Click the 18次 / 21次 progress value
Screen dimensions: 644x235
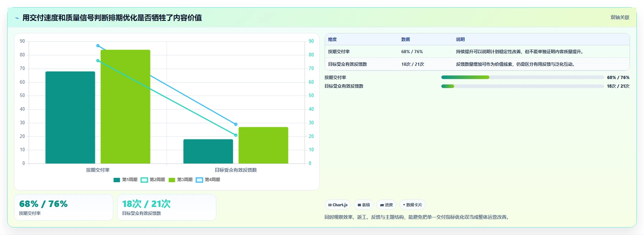(618, 86)
